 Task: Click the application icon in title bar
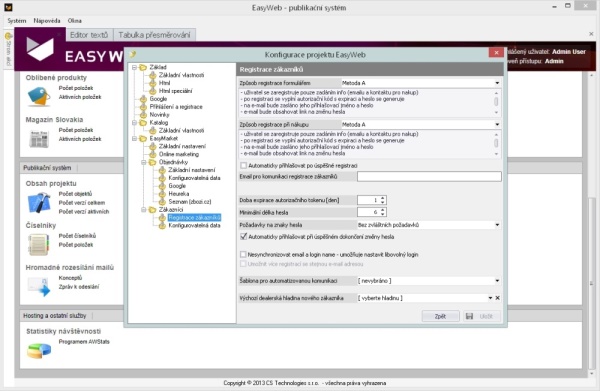[8, 7]
